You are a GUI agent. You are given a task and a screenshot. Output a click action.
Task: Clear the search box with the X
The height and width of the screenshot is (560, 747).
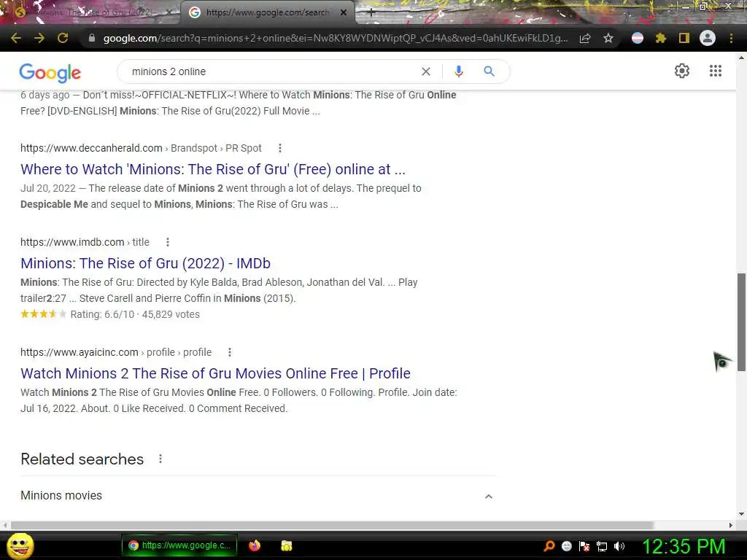coord(426,71)
